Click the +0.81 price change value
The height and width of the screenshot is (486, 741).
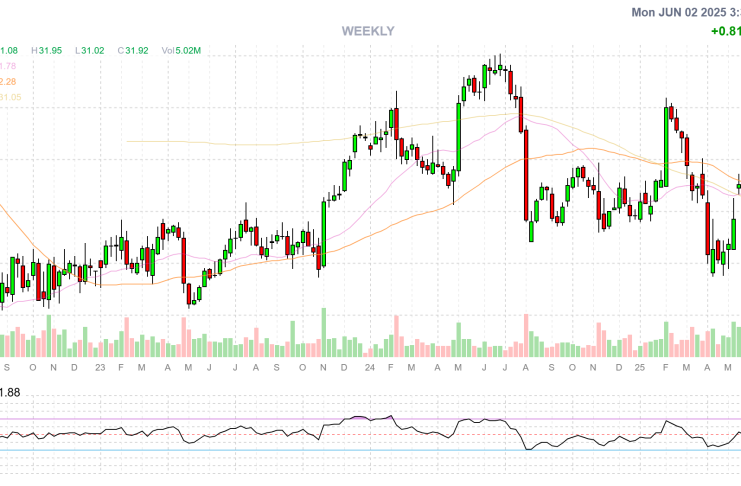(x=725, y=31)
